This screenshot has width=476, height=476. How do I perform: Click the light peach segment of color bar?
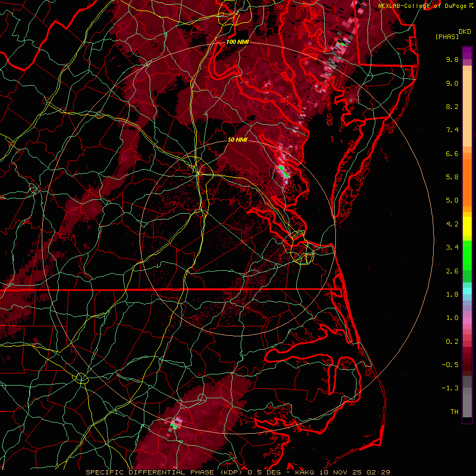click(x=467, y=108)
